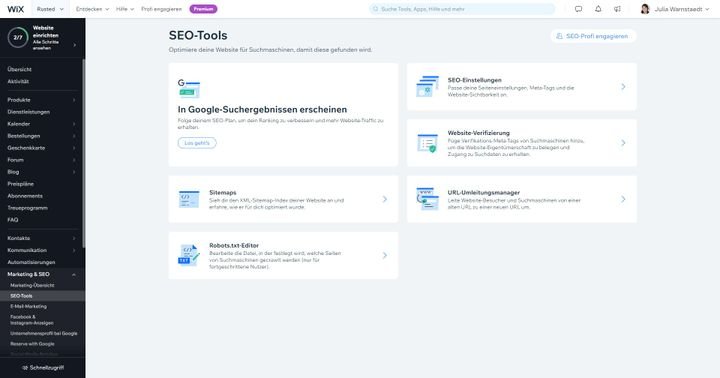Click the SEO-Einstellungen card title
The width and height of the screenshot is (720, 378).
[x=474, y=80]
